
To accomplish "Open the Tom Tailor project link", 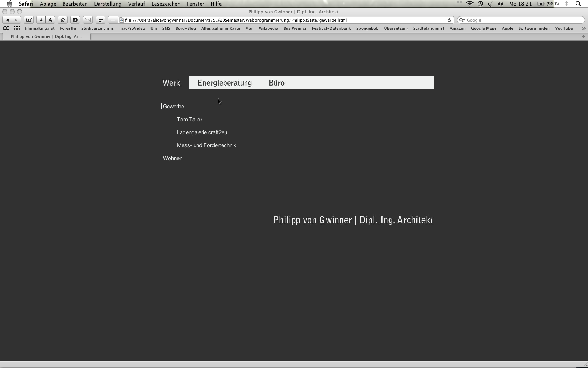I will point(190,120).
